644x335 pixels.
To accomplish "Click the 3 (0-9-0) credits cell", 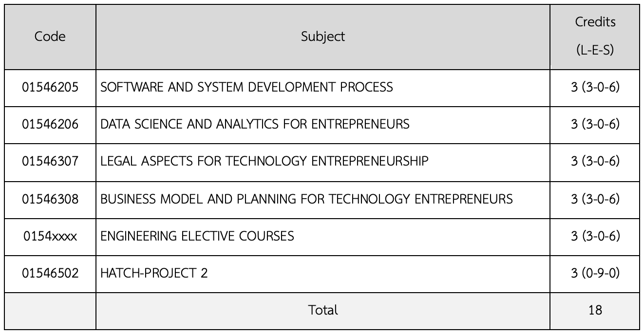I will click(595, 273).
